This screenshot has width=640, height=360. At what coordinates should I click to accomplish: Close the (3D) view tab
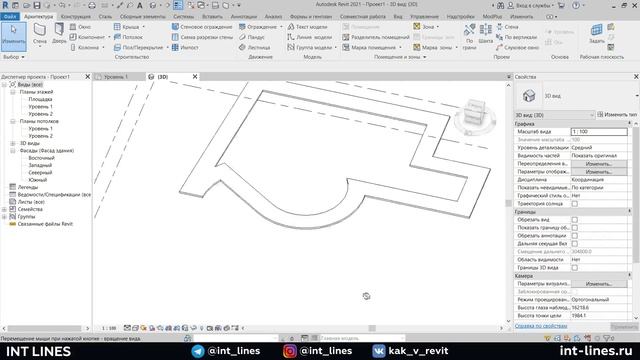click(x=195, y=77)
